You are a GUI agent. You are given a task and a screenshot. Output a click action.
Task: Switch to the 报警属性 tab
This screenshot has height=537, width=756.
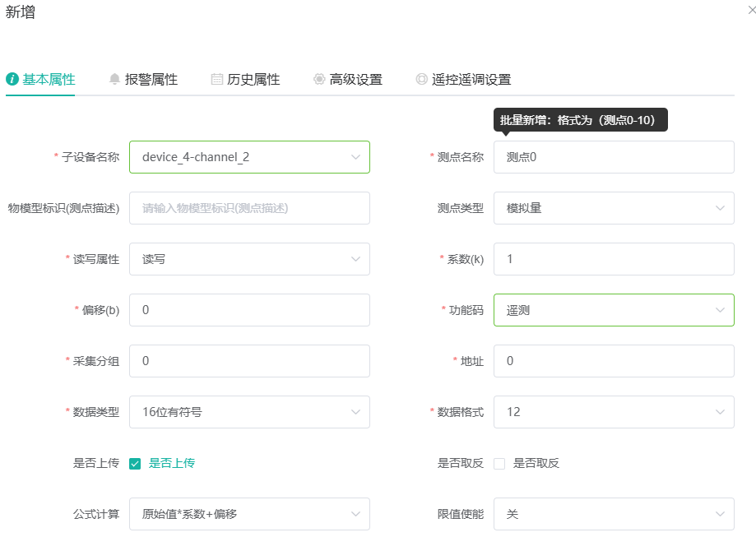click(143, 79)
